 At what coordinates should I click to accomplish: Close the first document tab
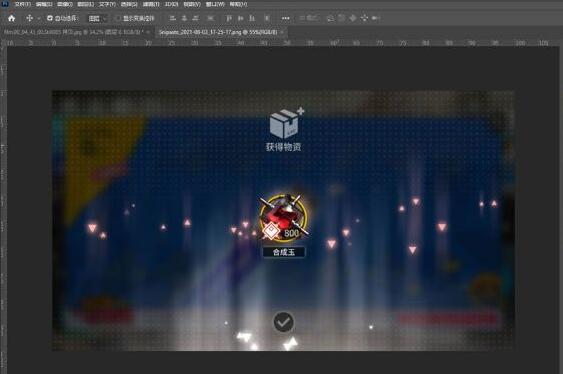coord(148,32)
